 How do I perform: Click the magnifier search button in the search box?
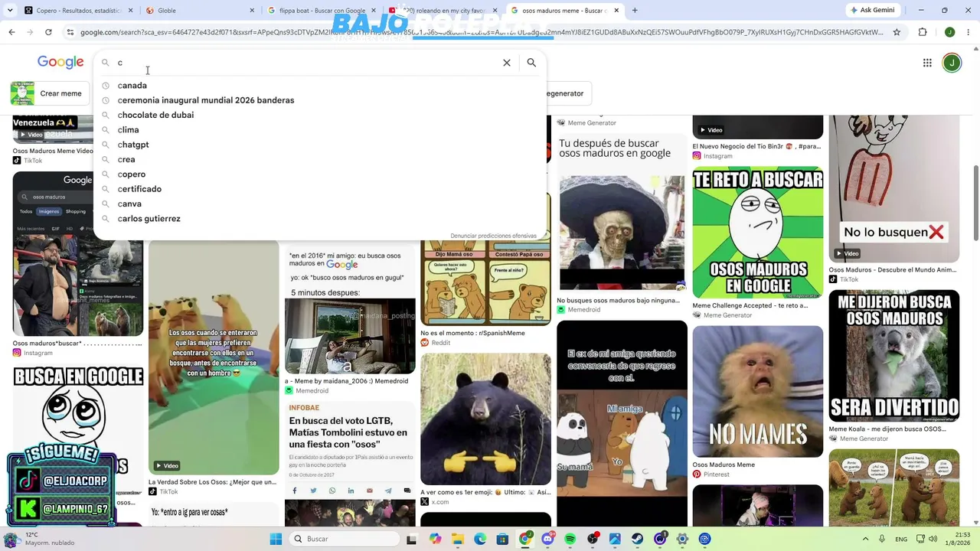531,63
